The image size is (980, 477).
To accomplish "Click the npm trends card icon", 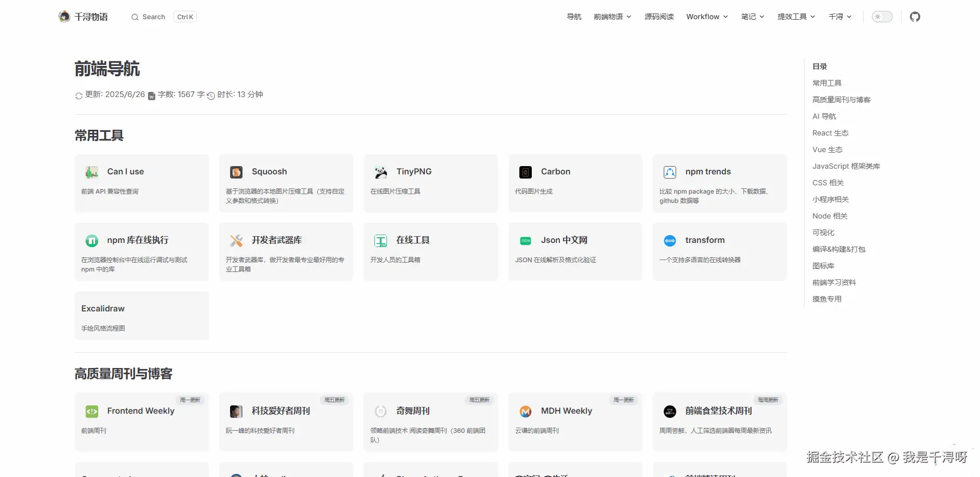I will 670,172.
